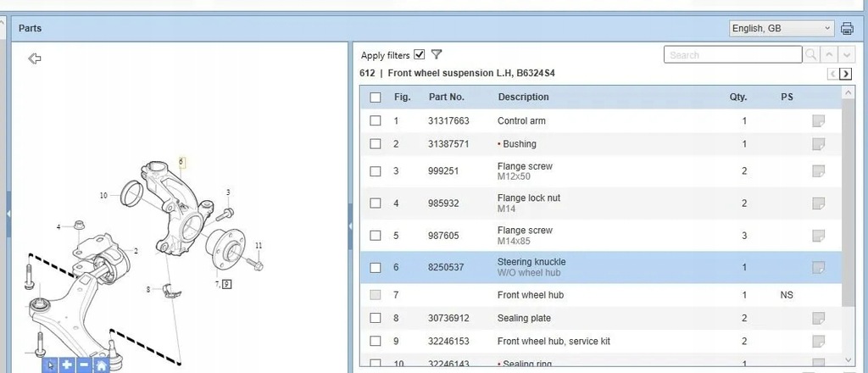Sort by the Description column header

[523, 97]
